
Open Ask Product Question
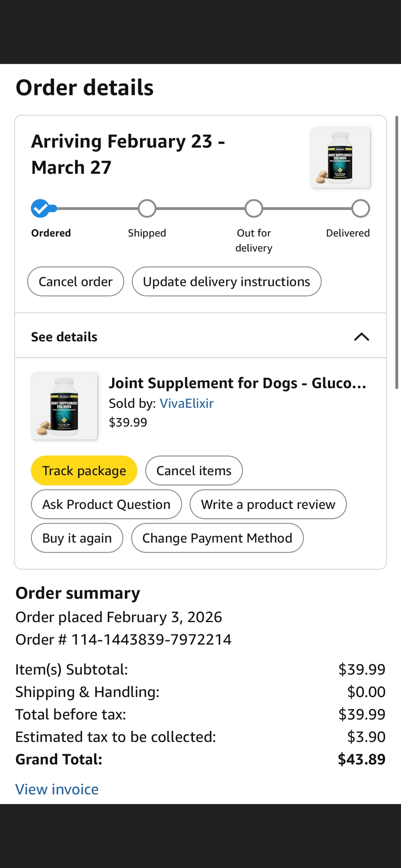106,504
